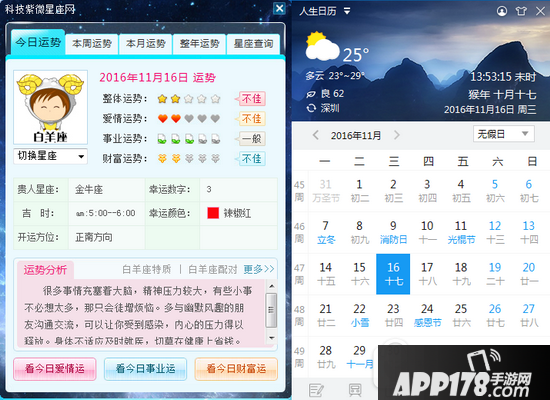The width and height of the screenshot is (550, 400).
Task: Go to previous month arrow
Action: click(x=315, y=135)
